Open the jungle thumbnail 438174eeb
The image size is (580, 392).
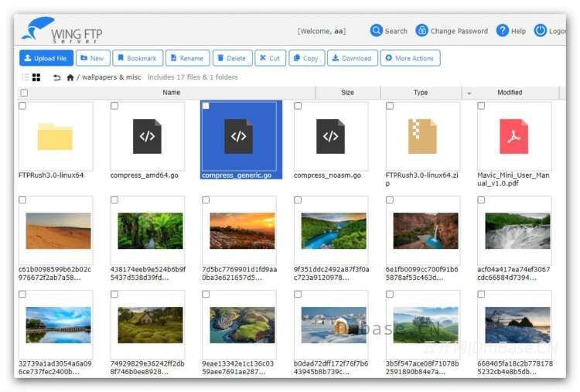(x=150, y=230)
